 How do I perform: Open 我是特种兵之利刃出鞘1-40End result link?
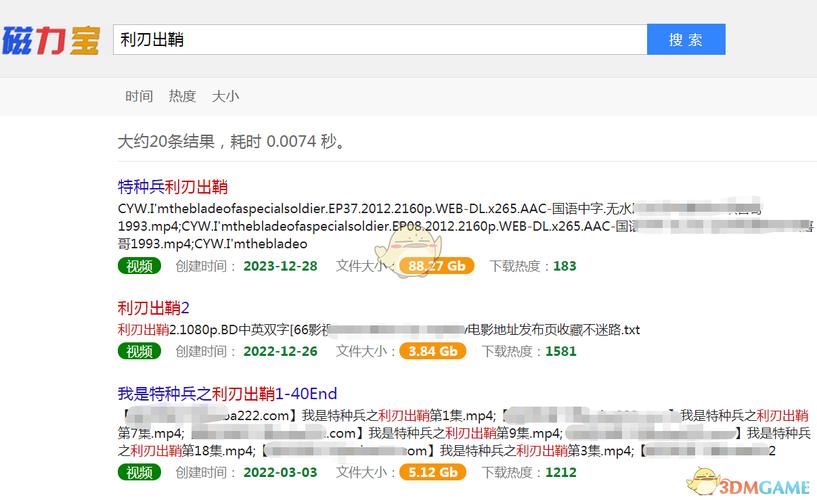click(227, 393)
